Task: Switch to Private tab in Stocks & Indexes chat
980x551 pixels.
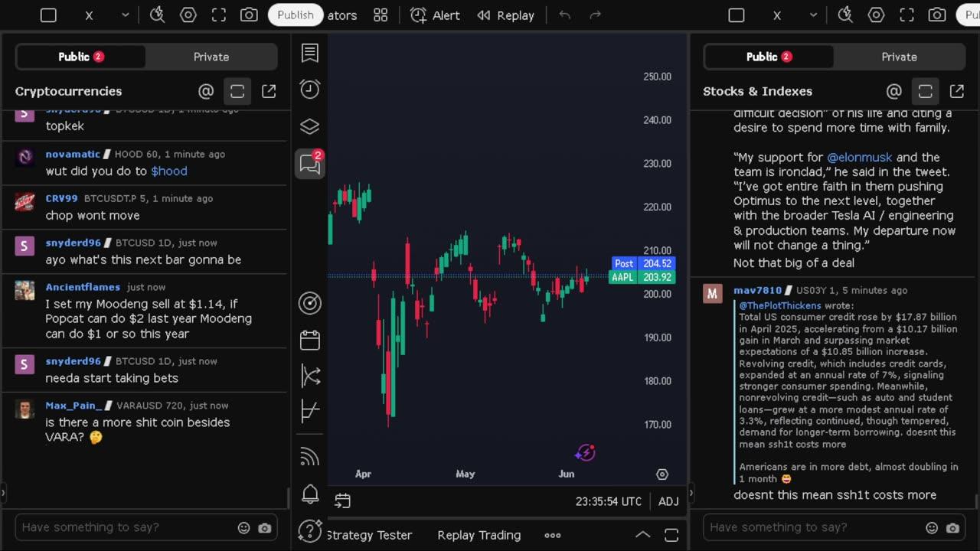Action: click(900, 57)
